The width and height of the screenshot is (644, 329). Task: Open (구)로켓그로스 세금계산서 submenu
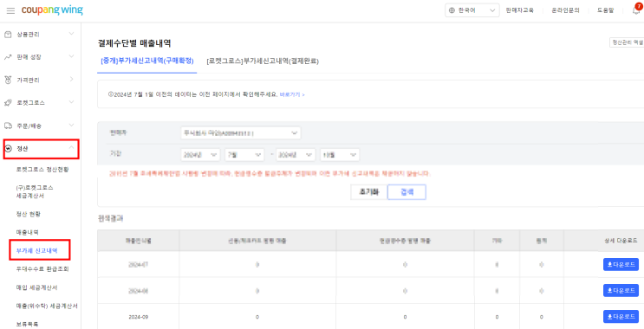[36, 191]
